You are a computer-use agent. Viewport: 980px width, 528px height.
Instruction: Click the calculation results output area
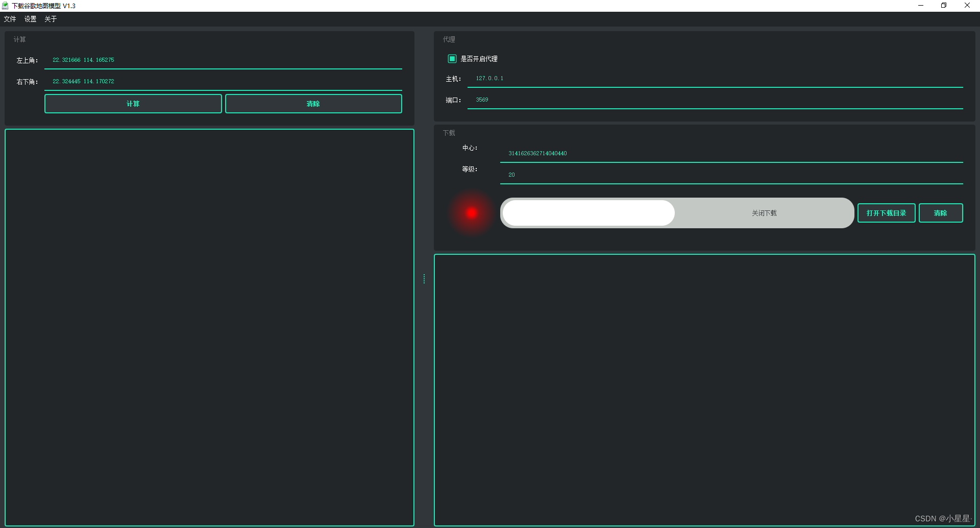point(209,327)
